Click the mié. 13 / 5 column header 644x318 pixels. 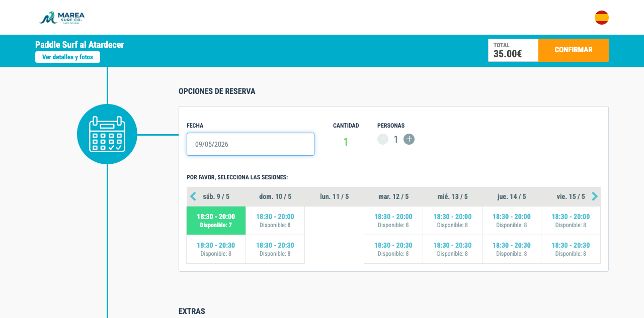(x=453, y=196)
